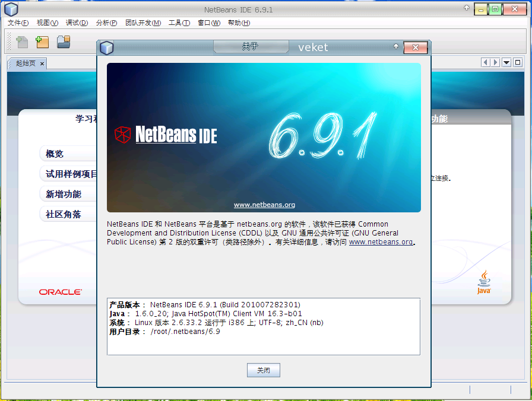The width and height of the screenshot is (532, 401).
Task: Click the NetBeans IDE 6.9.1 splash image
Action: click(x=264, y=138)
